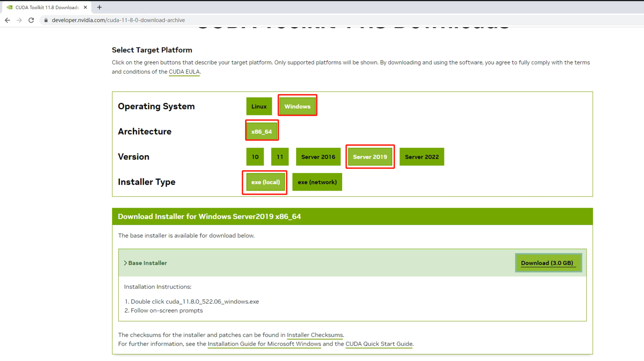Viewport: 644px width, 361px height.
Task: Go forward in browser history
Action: click(19, 20)
